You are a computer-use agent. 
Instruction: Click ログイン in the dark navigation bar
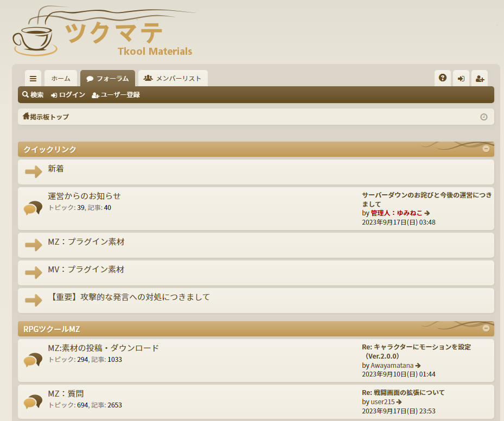coord(68,95)
